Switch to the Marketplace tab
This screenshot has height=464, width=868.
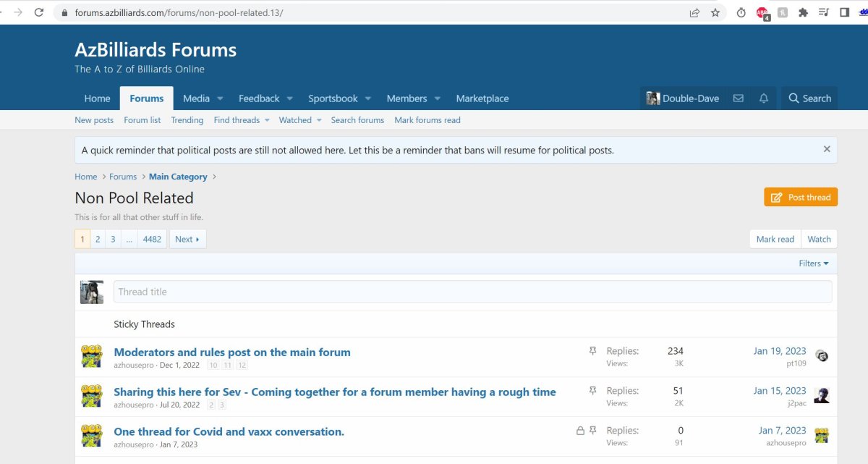pos(482,98)
